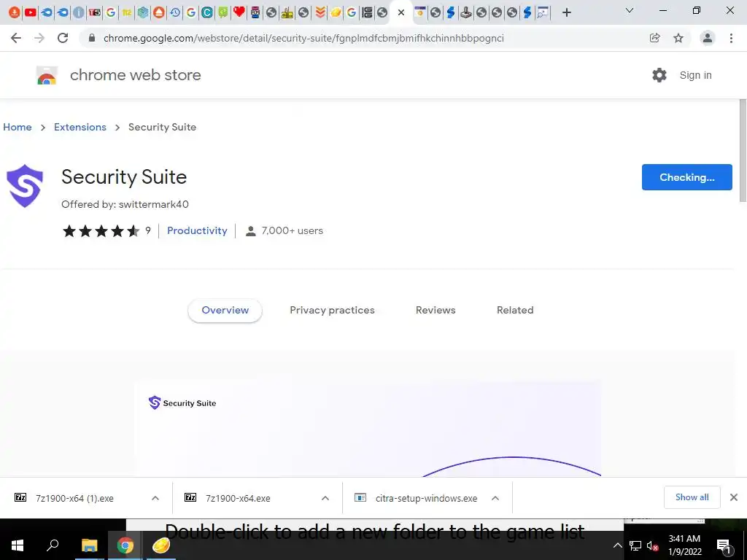Click the Chrome taskbar icon
The width and height of the screenshot is (747, 560).
click(x=125, y=545)
